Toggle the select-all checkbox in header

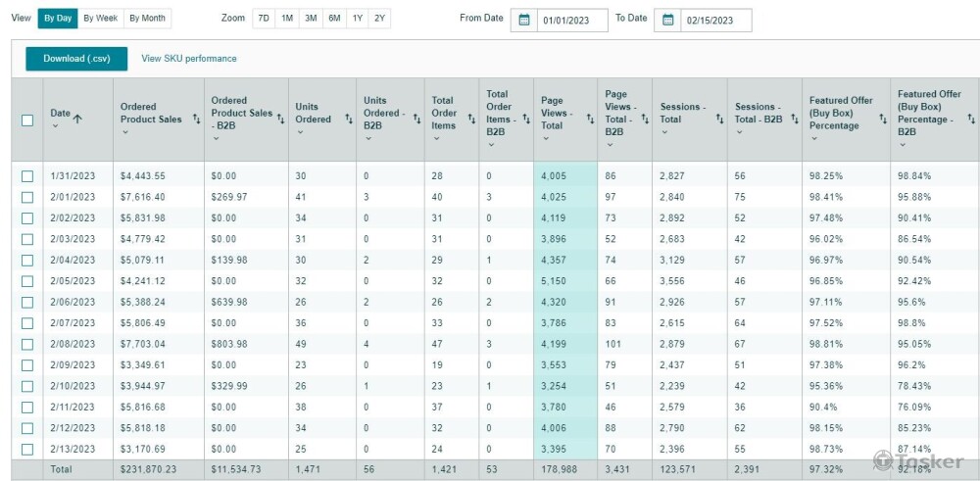pos(27,120)
